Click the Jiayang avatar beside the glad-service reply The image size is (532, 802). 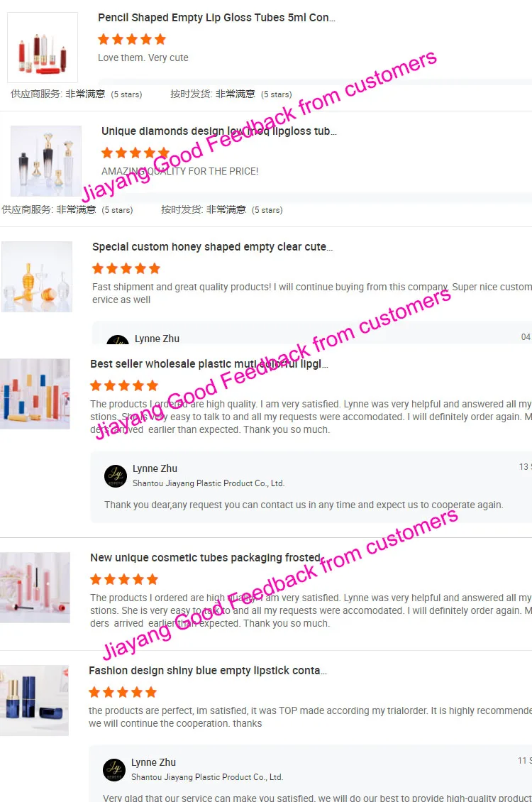click(x=114, y=770)
